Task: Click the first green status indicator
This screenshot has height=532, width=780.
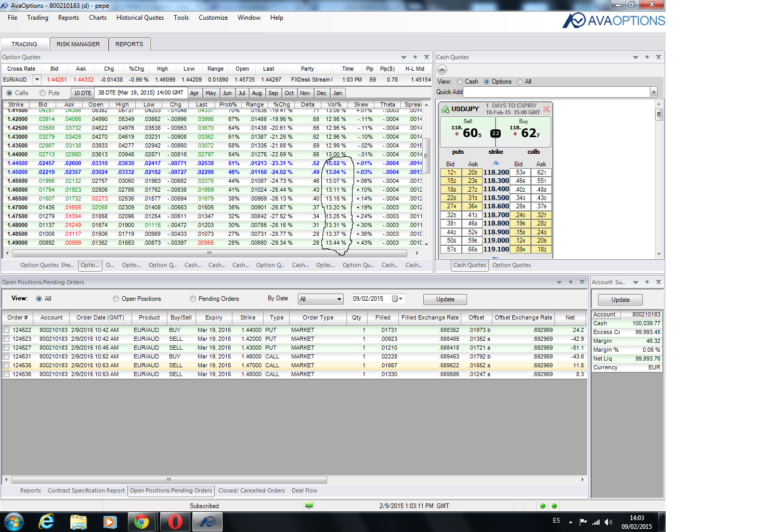Action: click(x=543, y=506)
